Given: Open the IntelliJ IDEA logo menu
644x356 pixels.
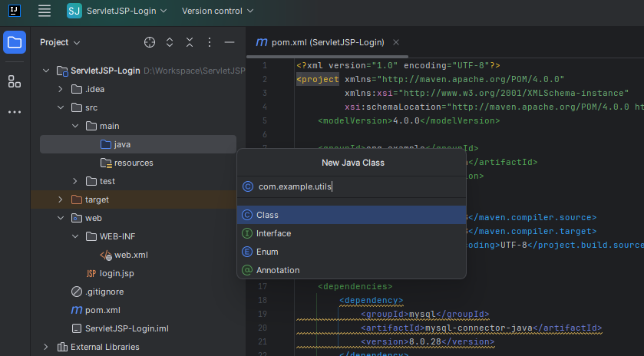Looking at the screenshot, I should pyautogui.click(x=15, y=11).
